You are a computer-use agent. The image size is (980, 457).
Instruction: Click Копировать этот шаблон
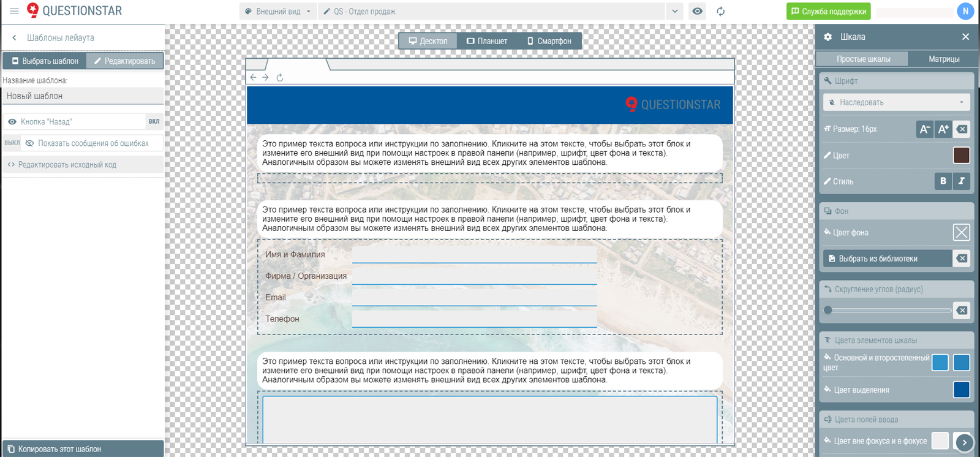point(83,448)
